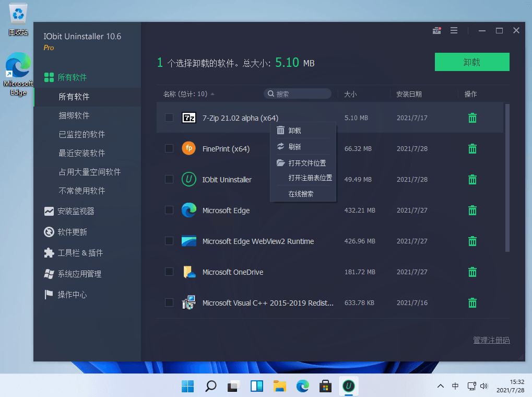The width and height of the screenshot is (532, 397).
Task: Open Task View from taskbar
Action: tap(233, 386)
